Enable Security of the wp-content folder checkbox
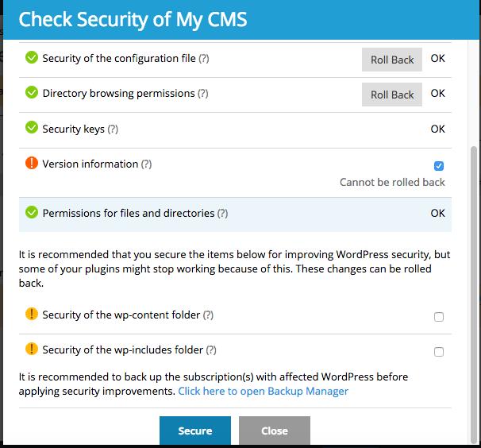The height and width of the screenshot is (448, 481). tap(439, 317)
